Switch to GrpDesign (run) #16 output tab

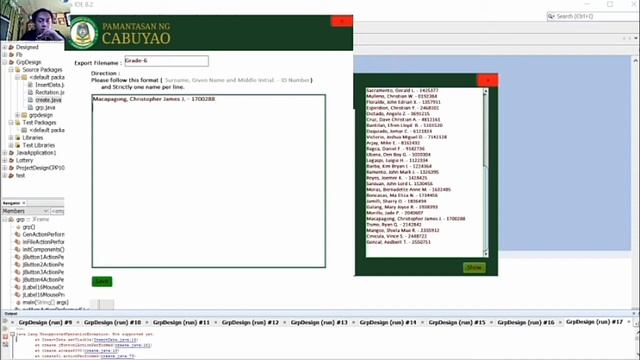(x=526, y=322)
